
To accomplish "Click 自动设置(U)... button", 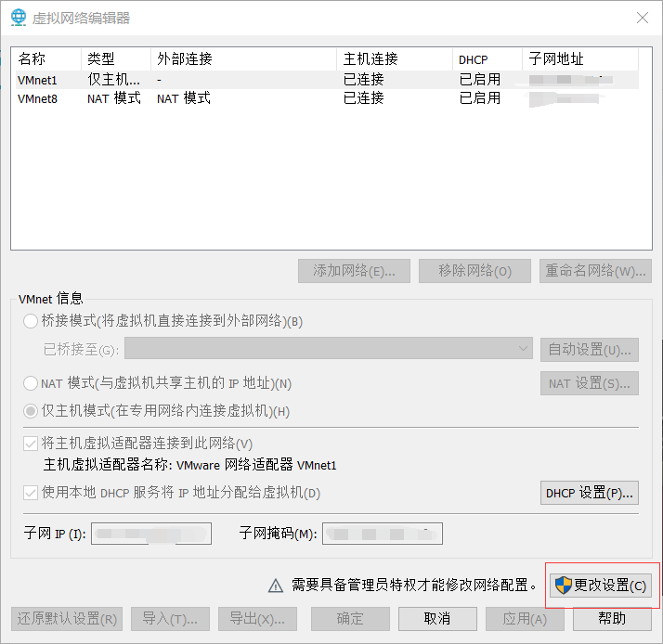I will (x=590, y=350).
